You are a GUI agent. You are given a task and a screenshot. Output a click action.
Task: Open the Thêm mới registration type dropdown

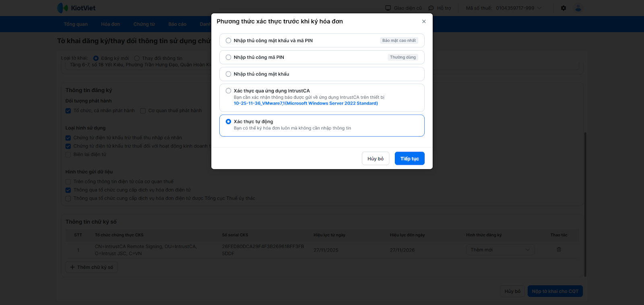tap(500, 250)
